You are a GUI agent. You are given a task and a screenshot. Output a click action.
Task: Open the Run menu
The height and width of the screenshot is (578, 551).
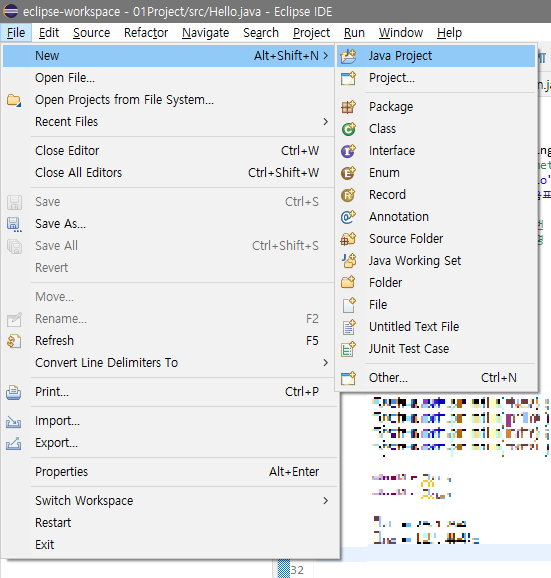[x=354, y=33]
